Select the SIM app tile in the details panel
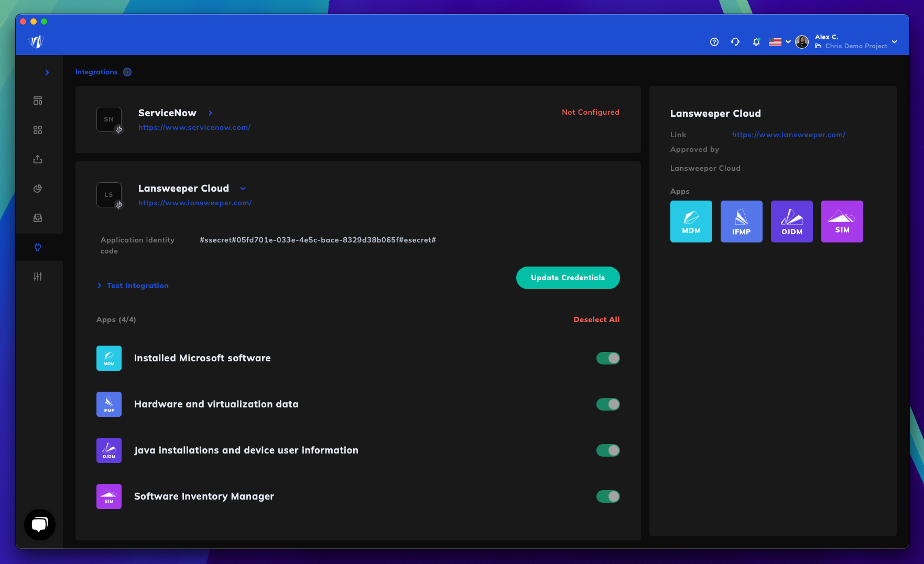 click(x=842, y=222)
